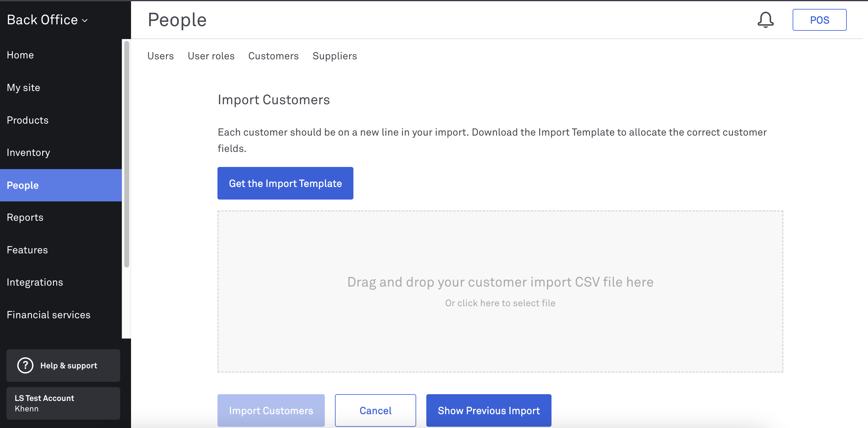
Task: Click the sidebar scrollbar
Action: pyautogui.click(x=127, y=154)
